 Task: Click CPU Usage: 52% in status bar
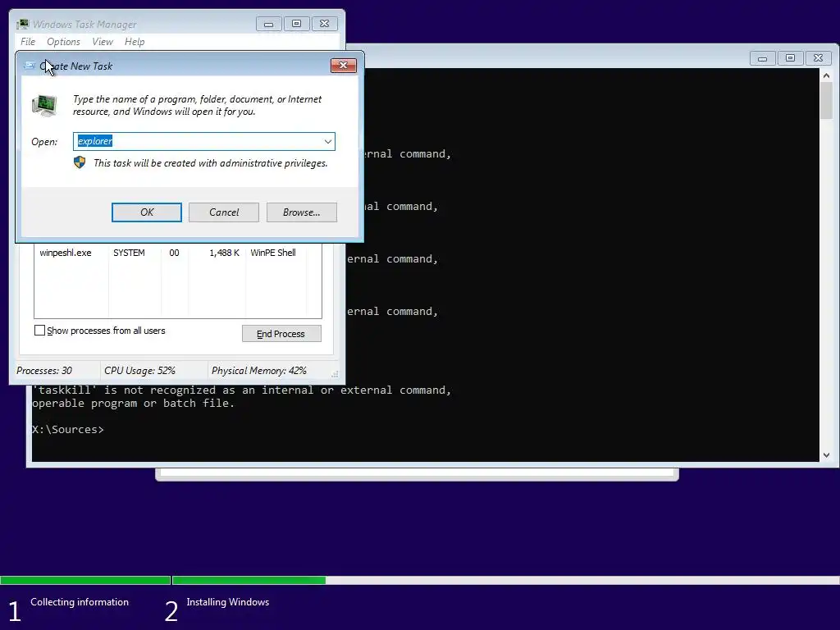click(x=139, y=371)
